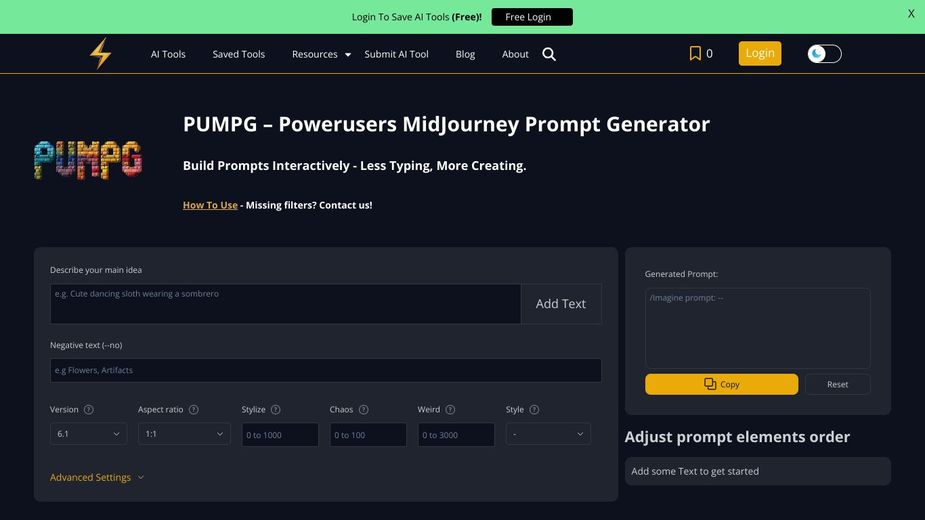Click the bookmark saved-tools icon
Viewport: 925px width, 520px height.
pos(695,54)
